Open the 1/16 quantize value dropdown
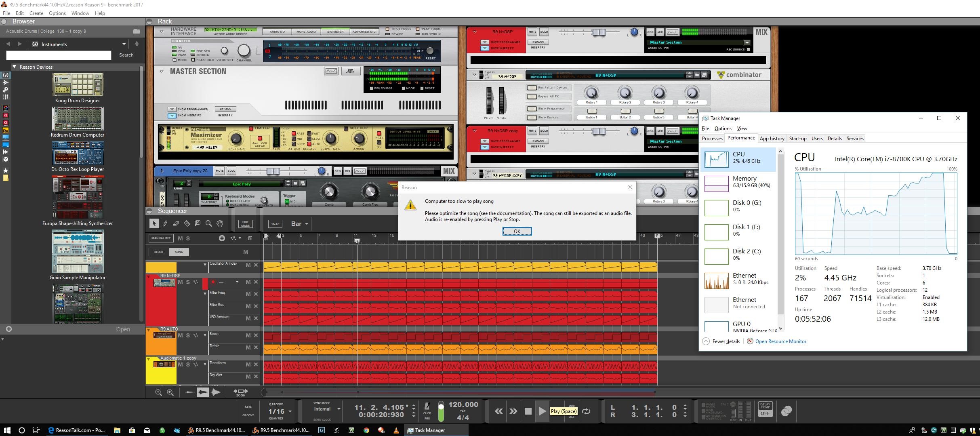Image resolution: width=980 pixels, height=436 pixels. point(280,411)
